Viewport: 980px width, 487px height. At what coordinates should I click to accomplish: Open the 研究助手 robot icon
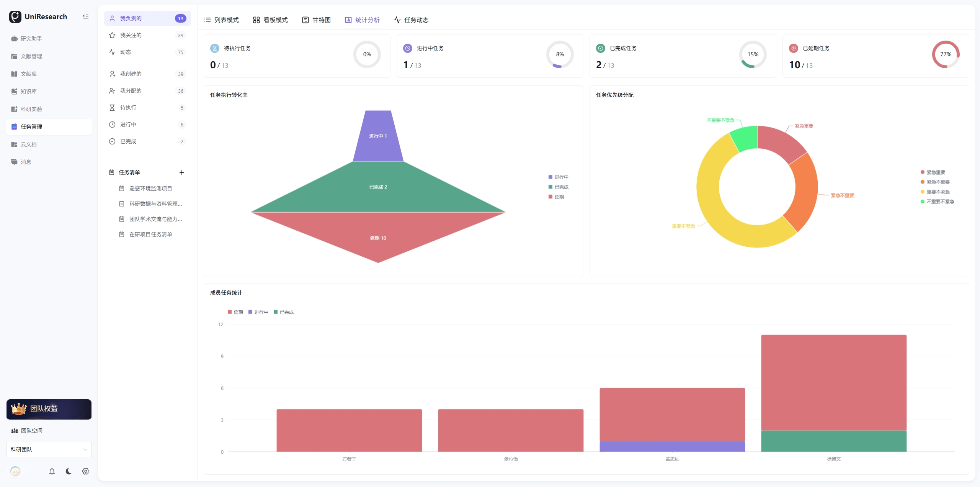coord(14,39)
